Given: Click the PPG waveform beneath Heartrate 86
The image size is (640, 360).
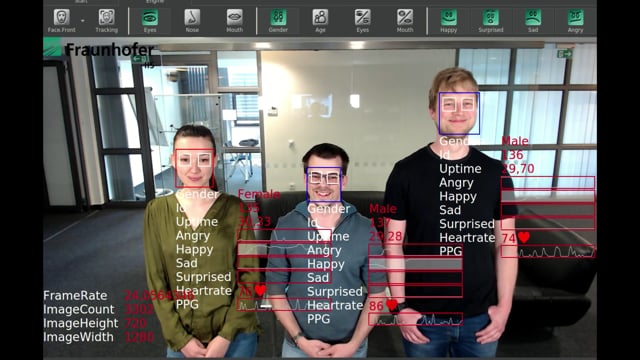Looking at the screenshot, I should click(x=416, y=319).
